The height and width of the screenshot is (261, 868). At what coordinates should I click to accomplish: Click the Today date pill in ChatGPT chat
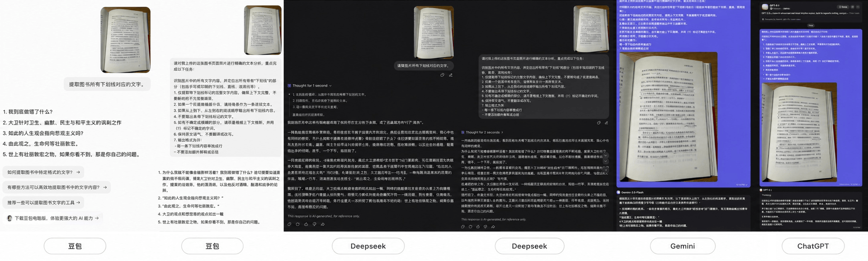(x=811, y=25)
